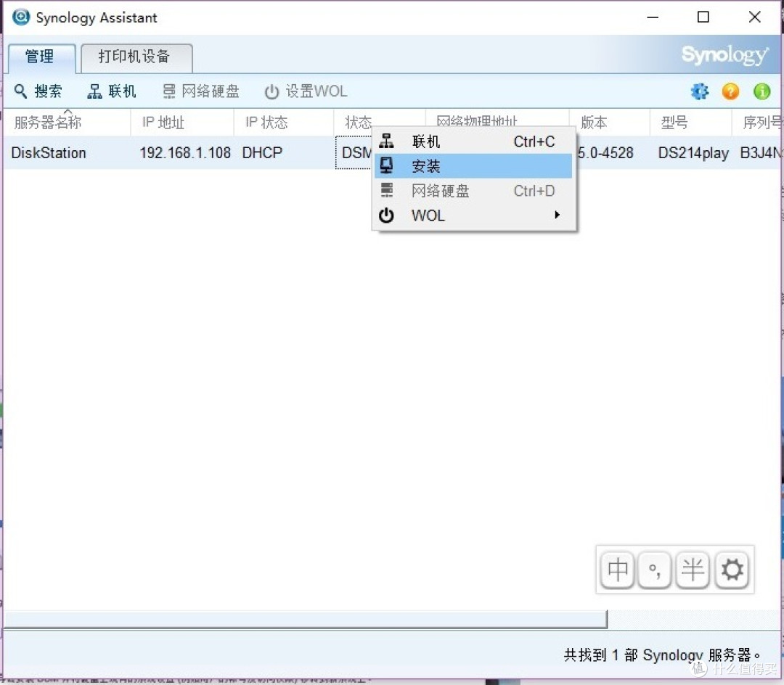Screen dimensions: 784x685
Task: Open about info with green i icon
Action: (761, 91)
